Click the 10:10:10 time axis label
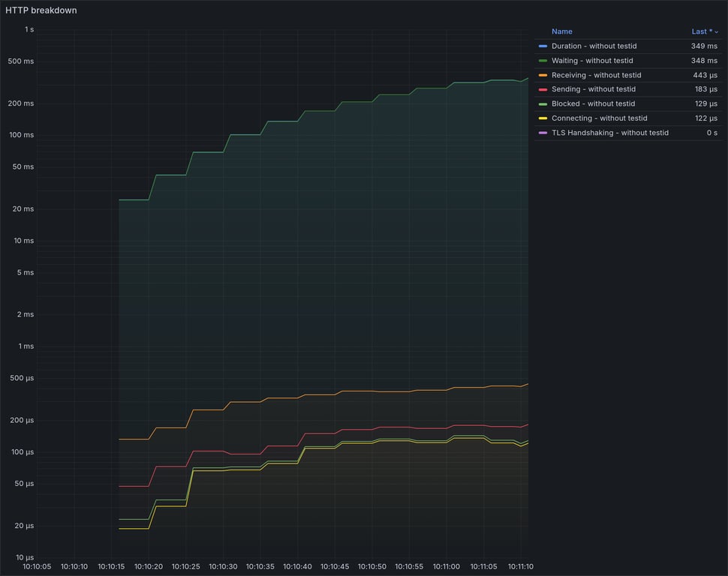 click(x=74, y=566)
